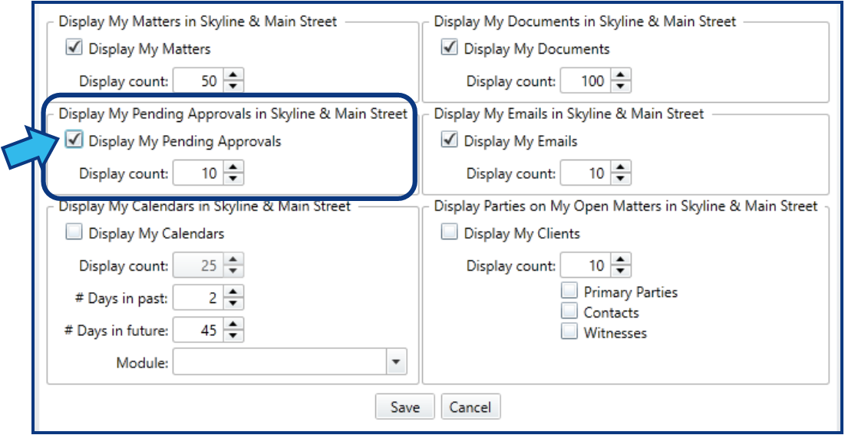Decrease My Emails display count
The image size is (868, 435).
[621, 179]
